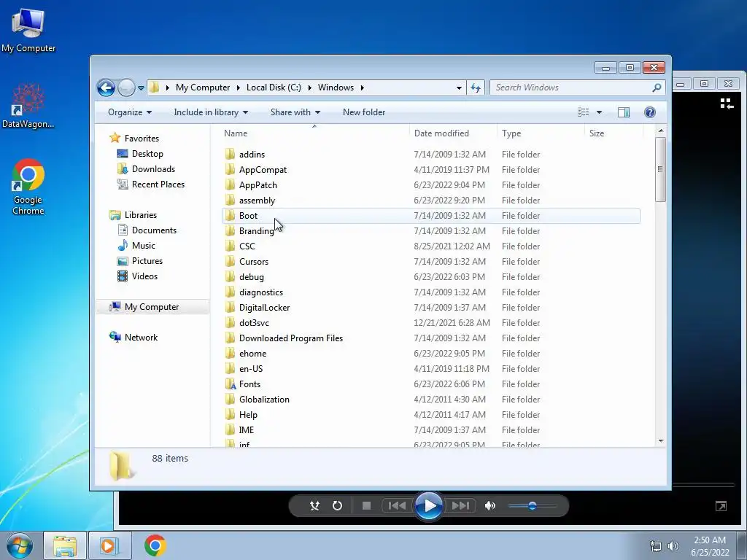747x560 pixels.
Task: Open Explorer help icon
Action: pos(650,112)
